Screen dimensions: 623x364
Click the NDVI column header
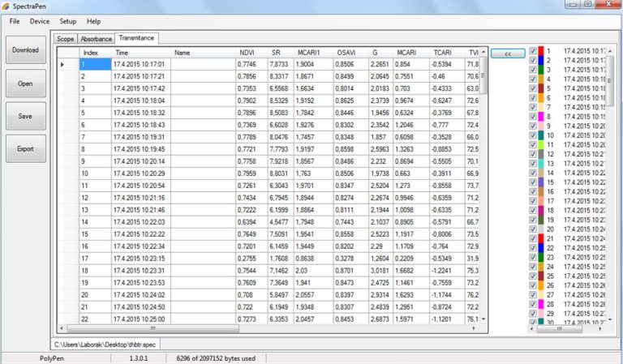click(247, 53)
